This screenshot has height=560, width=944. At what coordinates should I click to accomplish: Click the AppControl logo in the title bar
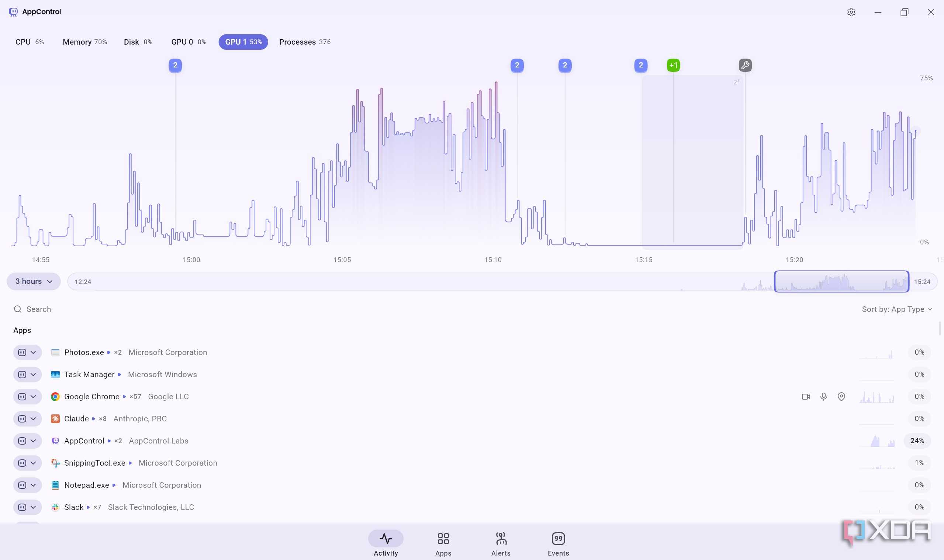tap(13, 12)
